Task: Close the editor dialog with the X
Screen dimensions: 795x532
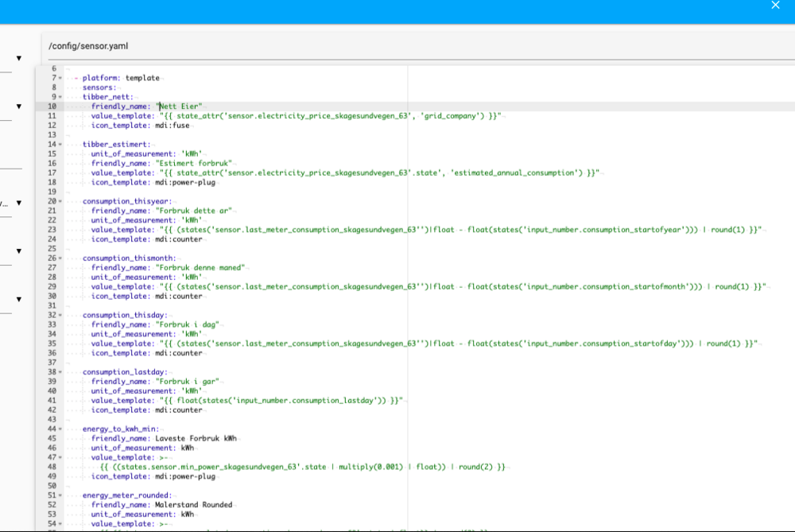Action: click(x=776, y=6)
